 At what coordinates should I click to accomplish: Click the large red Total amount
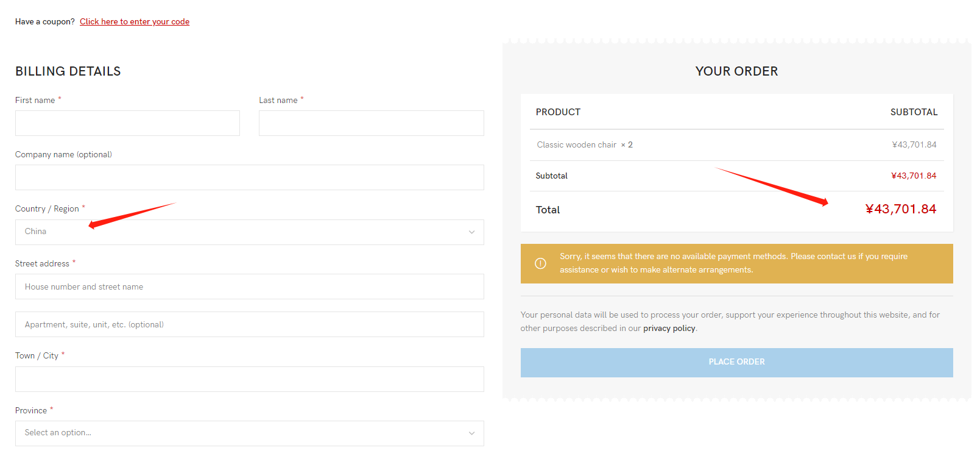coord(900,209)
